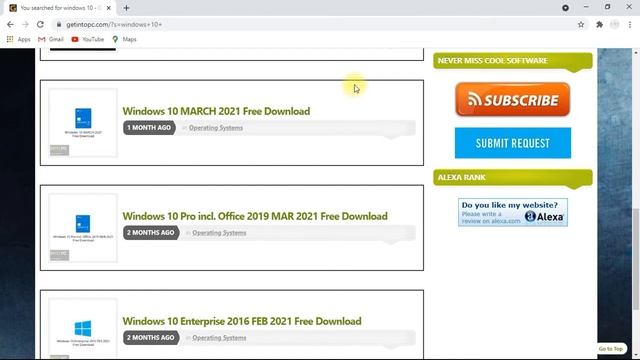Click the '1 MONTH AGO' date badge
640x360 pixels.
pyautogui.click(x=149, y=128)
